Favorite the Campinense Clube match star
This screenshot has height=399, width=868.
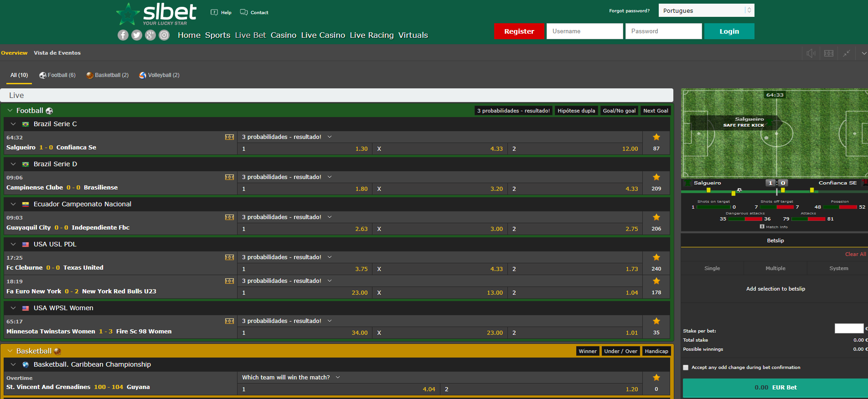click(656, 177)
